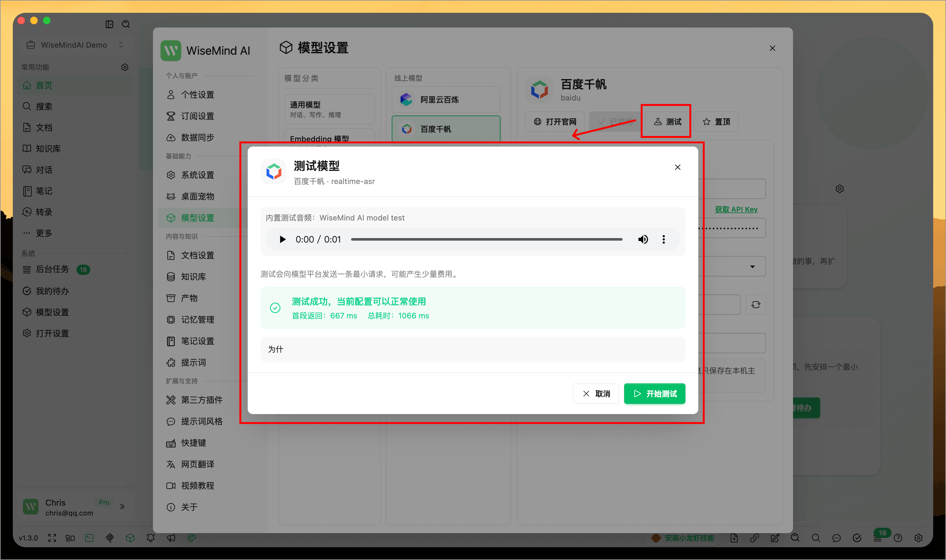Open 转录 in main sidebar
946x560 pixels.
pos(76,212)
